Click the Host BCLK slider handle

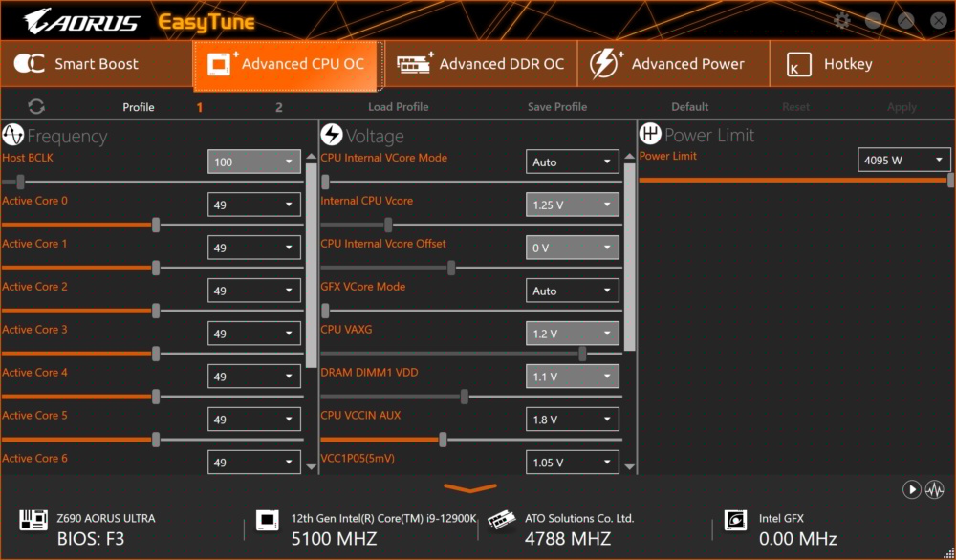click(21, 182)
